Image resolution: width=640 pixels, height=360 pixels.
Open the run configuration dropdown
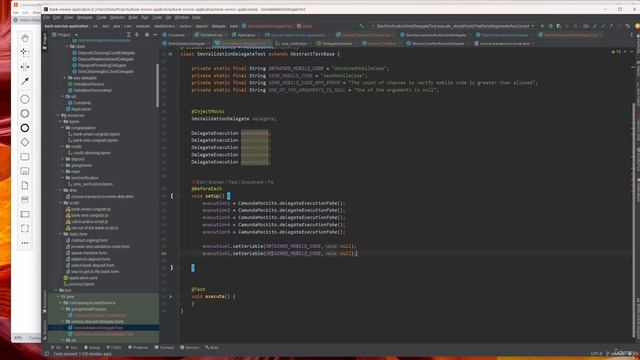(x=452, y=26)
